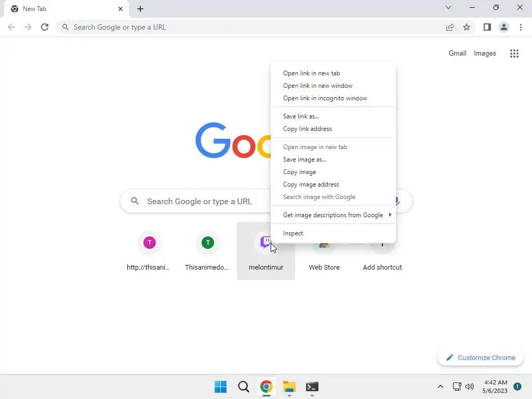Choose Open link in new tab
This screenshot has height=399, width=532.
[333, 73]
